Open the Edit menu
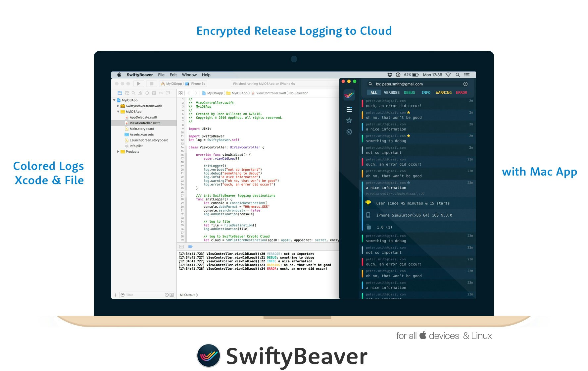This screenshot has height=371, width=588. pos(173,75)
